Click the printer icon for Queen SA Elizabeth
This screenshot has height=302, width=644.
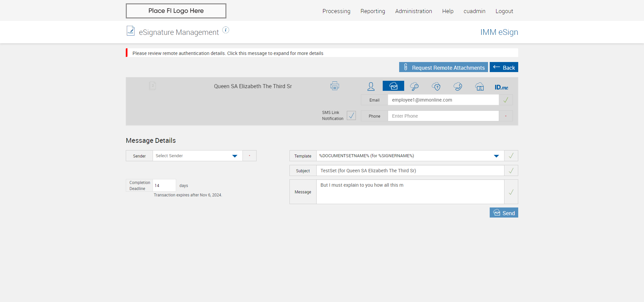[x=334, y=86]
